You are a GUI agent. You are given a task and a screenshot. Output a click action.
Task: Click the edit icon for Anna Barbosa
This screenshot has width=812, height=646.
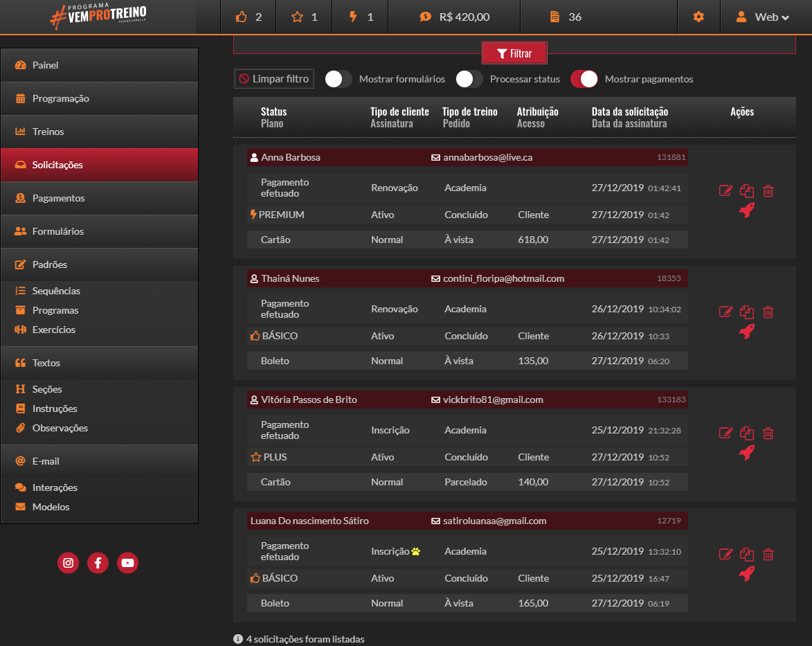point(725,191)
